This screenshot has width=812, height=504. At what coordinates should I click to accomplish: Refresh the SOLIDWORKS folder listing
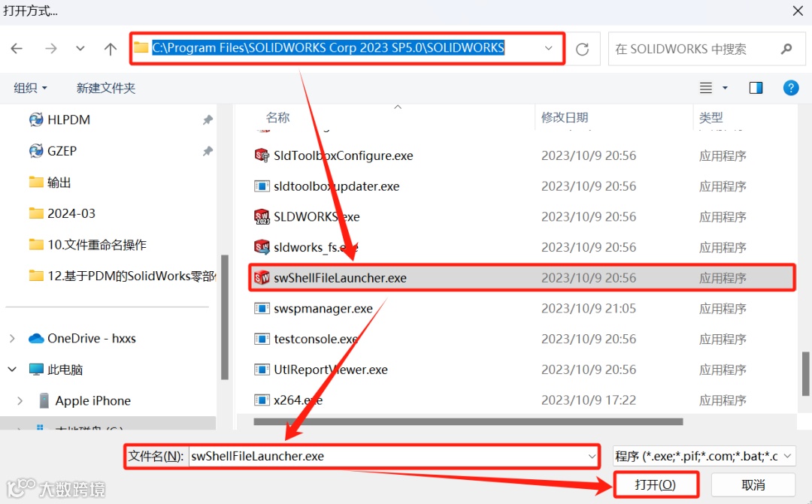(583, 49)
